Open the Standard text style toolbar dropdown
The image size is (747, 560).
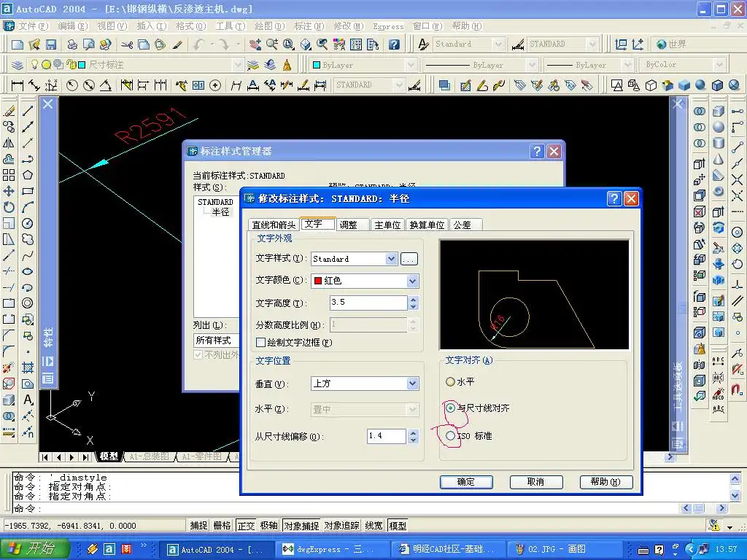coord(498,44)
